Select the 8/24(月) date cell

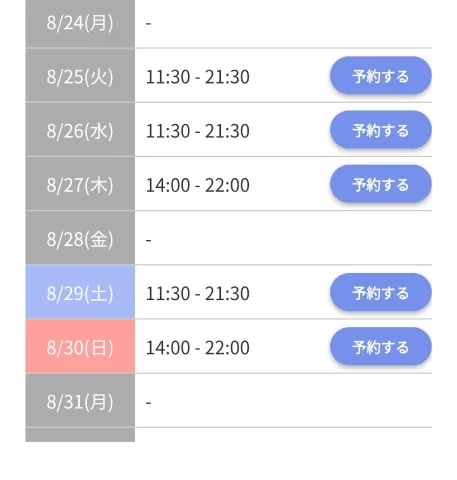80,23
